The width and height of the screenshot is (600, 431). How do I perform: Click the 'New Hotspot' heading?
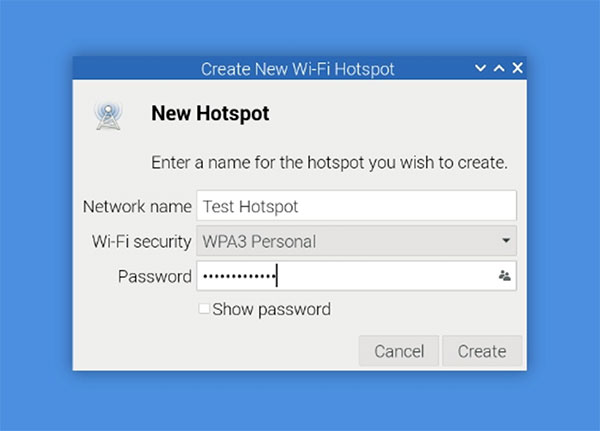pos(210,114)
